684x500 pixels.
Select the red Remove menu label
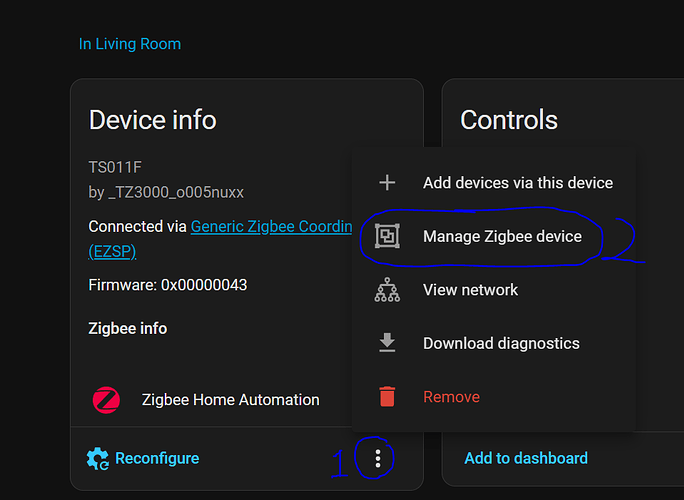tap(451, 397)
